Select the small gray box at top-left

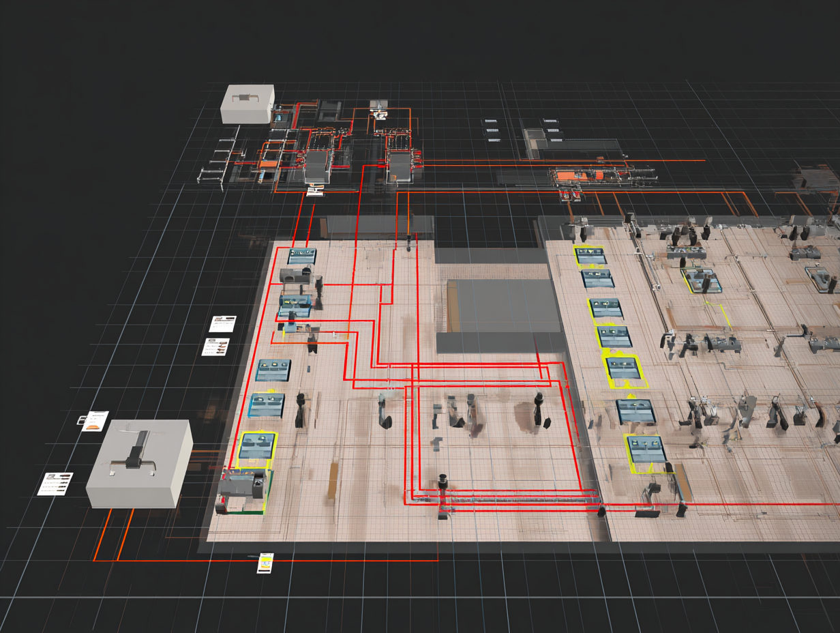(247, 104)
